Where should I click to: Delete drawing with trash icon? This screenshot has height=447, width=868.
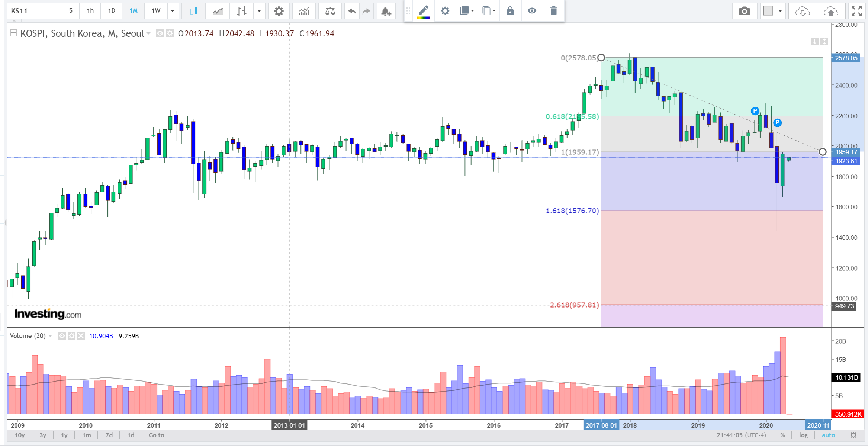click(553, 11)
